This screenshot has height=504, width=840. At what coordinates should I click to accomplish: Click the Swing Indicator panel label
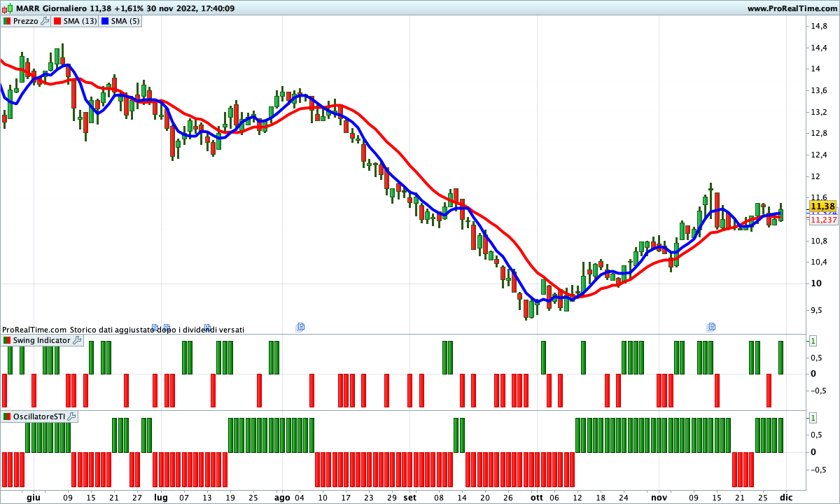coord(42,340)
